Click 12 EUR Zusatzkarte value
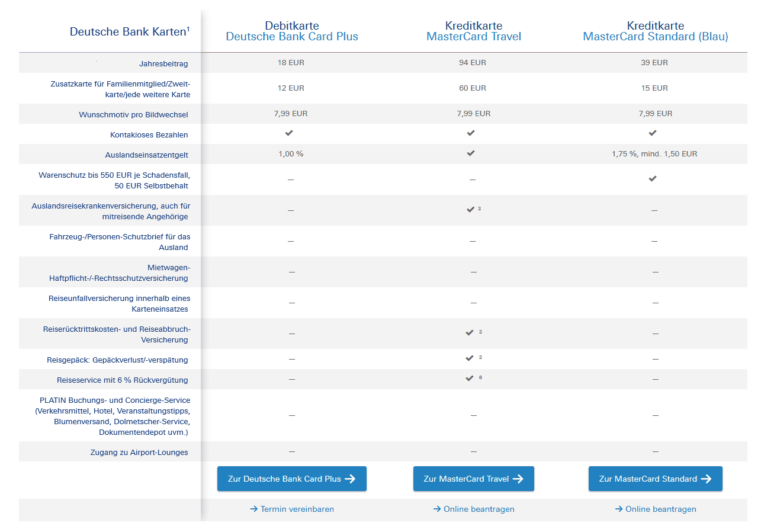This screenshot has height=532, width=764. (291, 88)
